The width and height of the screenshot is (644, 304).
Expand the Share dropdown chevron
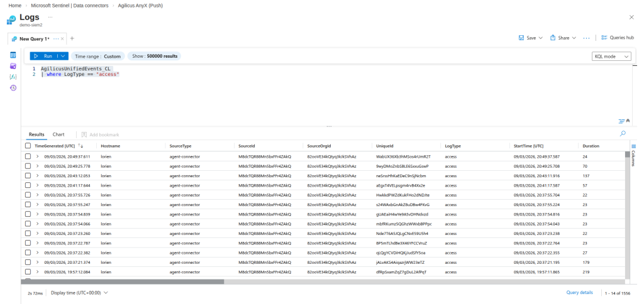pos(574,38)
